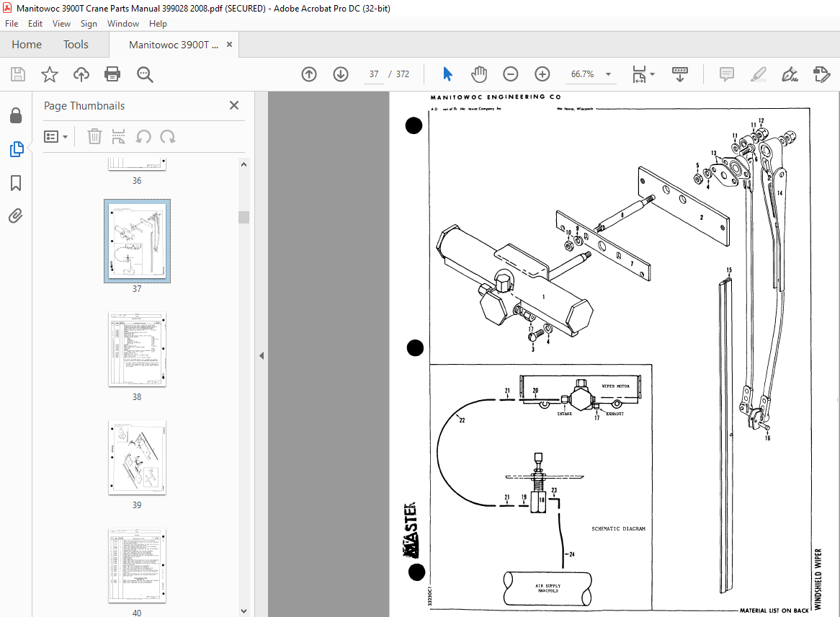Add a comment with the sticky note icon
This screenshot has width=840, height=617.
726,74
